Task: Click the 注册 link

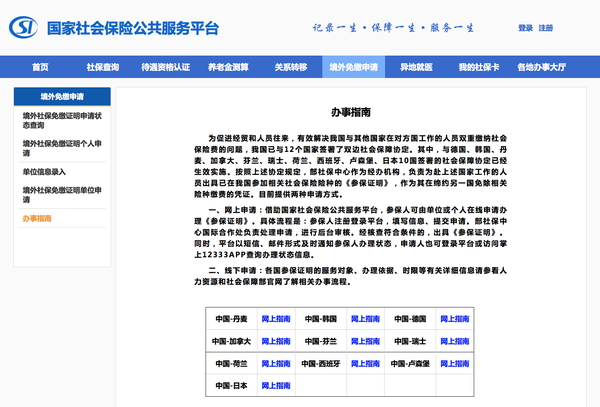Action: (x=546, y=28)
